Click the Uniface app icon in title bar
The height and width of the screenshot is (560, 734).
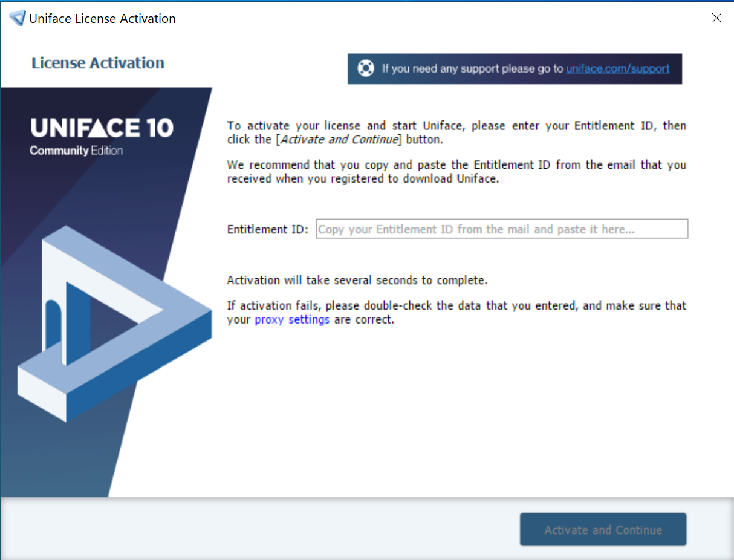click(x=18, y=18)
